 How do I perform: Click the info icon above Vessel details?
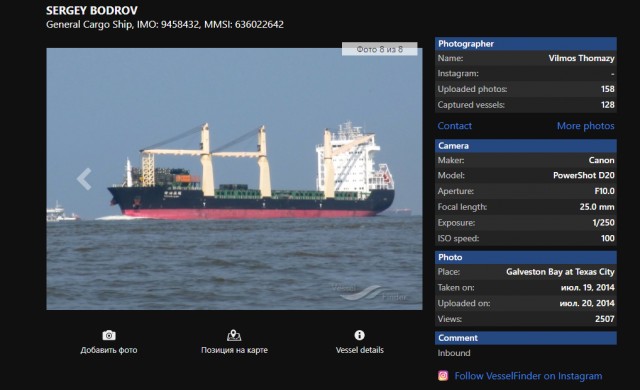[x=360, y=335]
